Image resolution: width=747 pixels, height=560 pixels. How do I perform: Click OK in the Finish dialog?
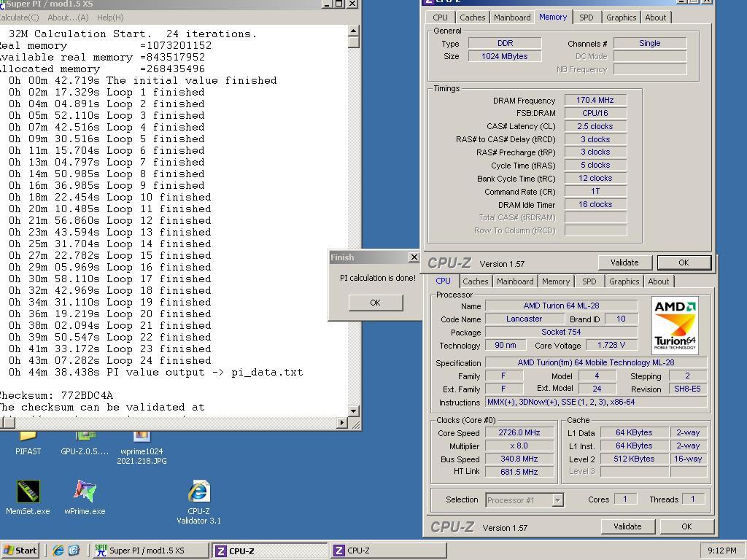tap(376, 303)
